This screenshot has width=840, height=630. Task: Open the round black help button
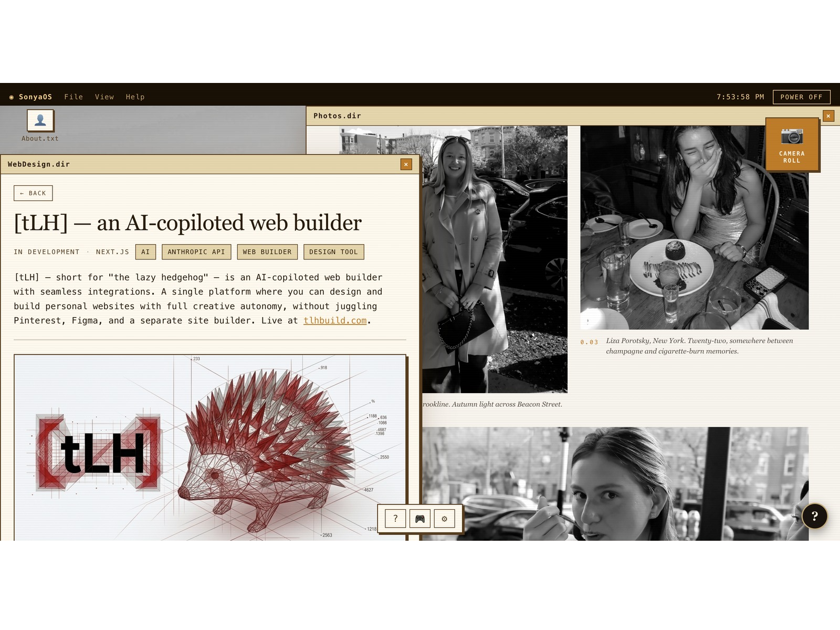(814, 516)
